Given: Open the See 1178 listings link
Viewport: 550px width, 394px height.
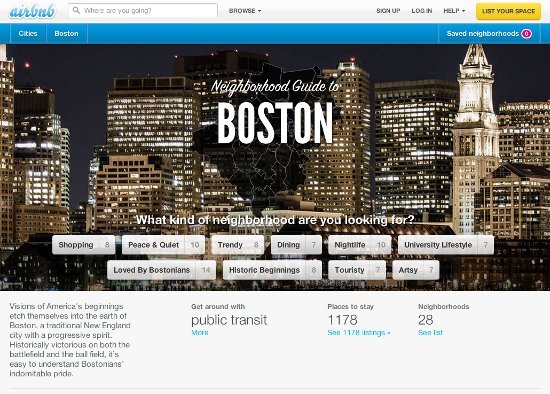Looking at the screenshot, I should 359,333.
